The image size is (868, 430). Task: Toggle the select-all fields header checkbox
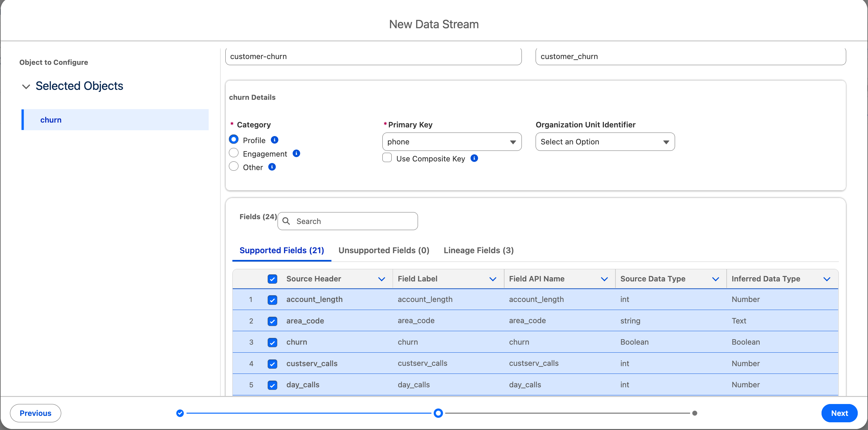pos(272,279)
